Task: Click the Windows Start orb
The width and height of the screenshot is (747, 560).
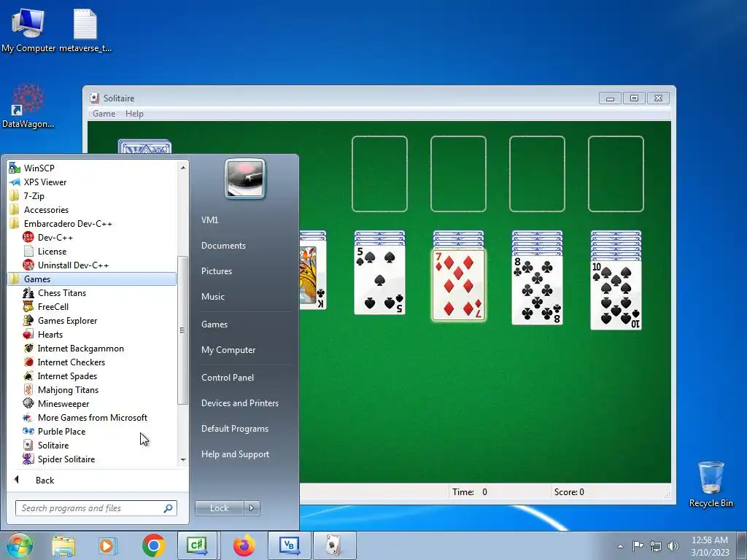Action: point(19,545)
